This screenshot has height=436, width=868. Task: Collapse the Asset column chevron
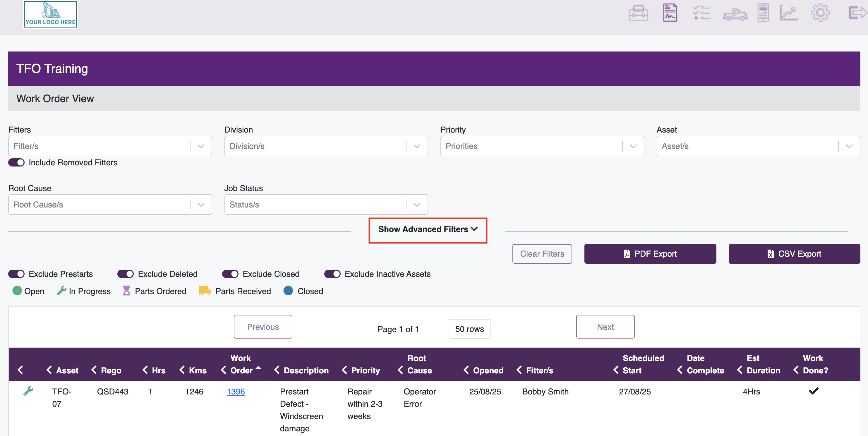(49, 370)
